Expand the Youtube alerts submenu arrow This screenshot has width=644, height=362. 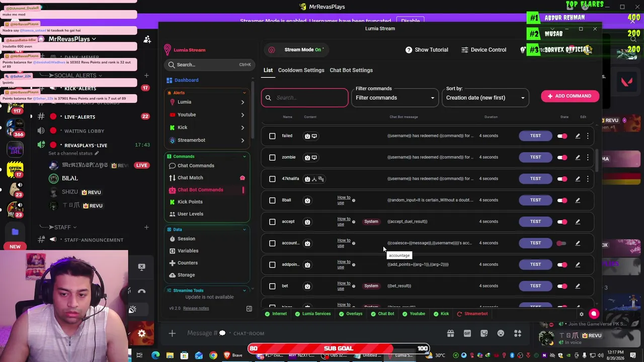(243, 115)
